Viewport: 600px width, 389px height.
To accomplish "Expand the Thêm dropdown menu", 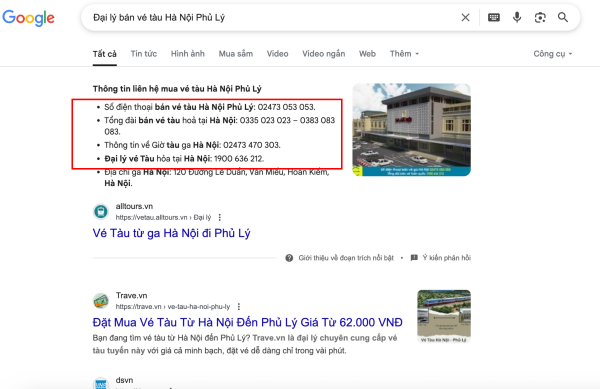I will tap(404, 54).
